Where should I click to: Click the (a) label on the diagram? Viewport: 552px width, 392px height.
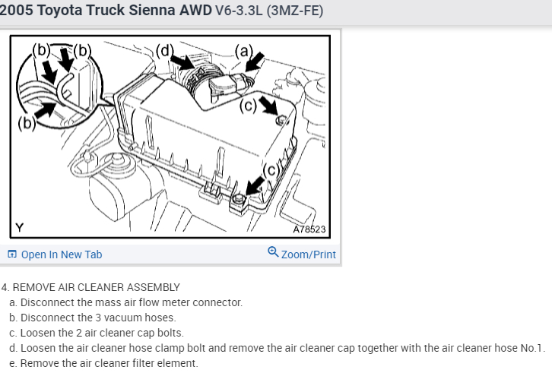244,51
